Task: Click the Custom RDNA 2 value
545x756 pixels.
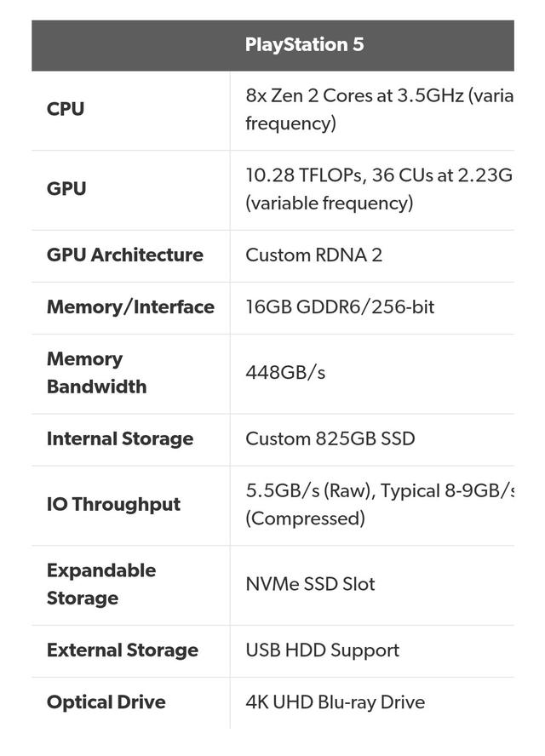Action: (x=314, y=255)
